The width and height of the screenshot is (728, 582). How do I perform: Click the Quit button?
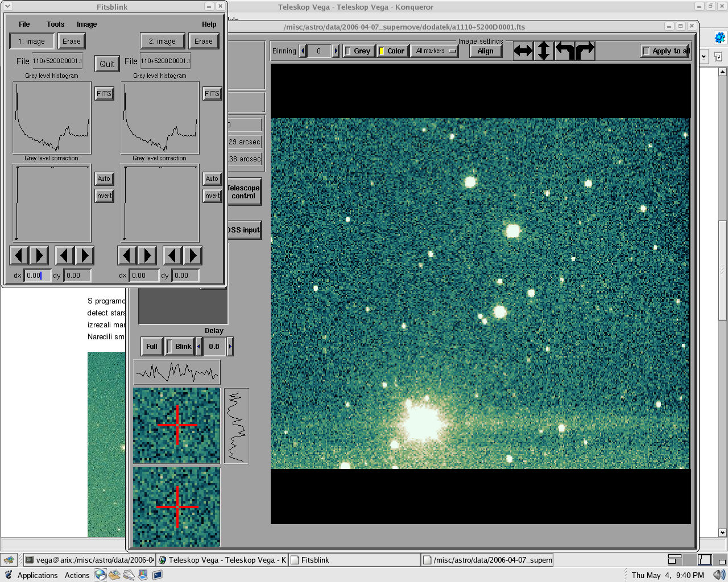click(x=107, y=64)
